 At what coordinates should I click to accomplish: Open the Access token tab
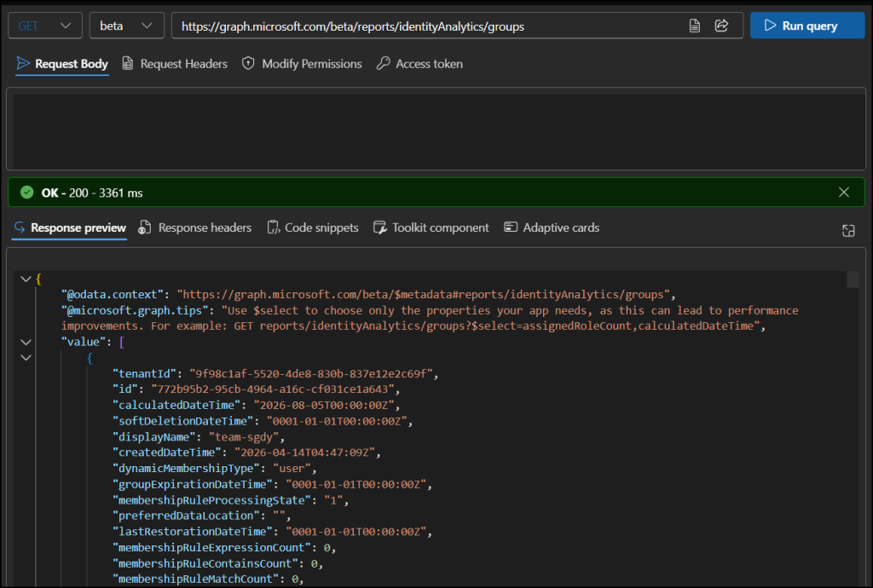coord(419,64)
